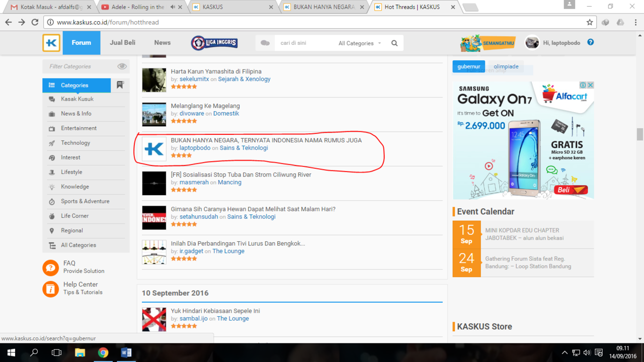Click the KASKUS logo home icon

[x=51, y=43]
